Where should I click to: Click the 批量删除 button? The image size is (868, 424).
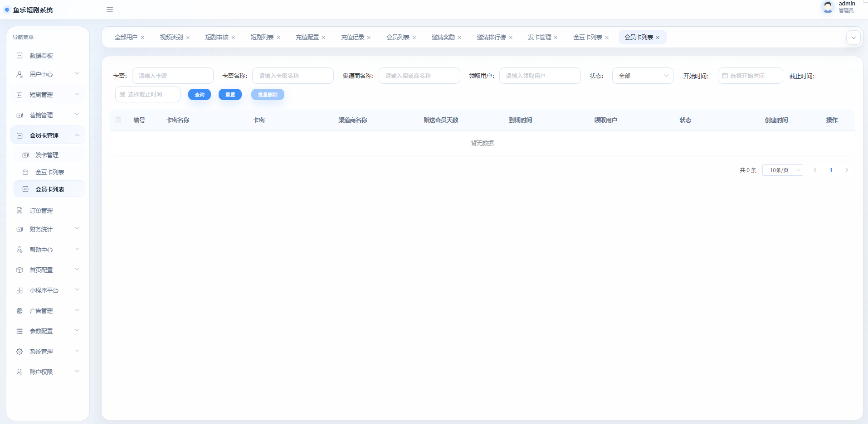268,95
